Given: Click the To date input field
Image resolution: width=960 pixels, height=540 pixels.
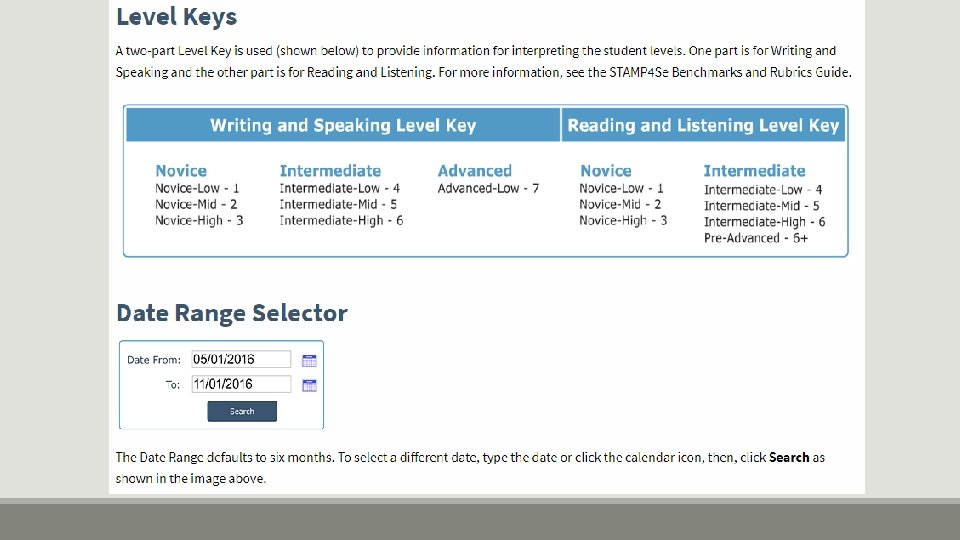Looking at the screenshot, I should coord(241,384).
